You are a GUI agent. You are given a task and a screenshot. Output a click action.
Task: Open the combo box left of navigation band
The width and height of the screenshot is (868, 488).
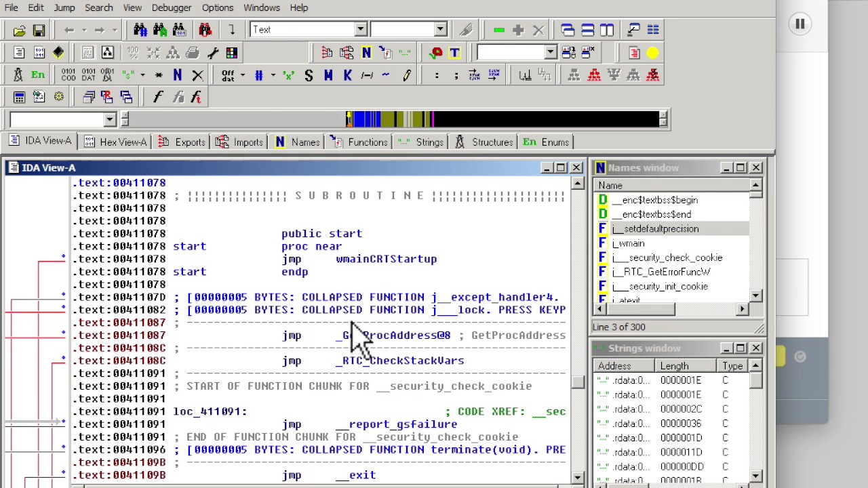(x=109, y=120)
